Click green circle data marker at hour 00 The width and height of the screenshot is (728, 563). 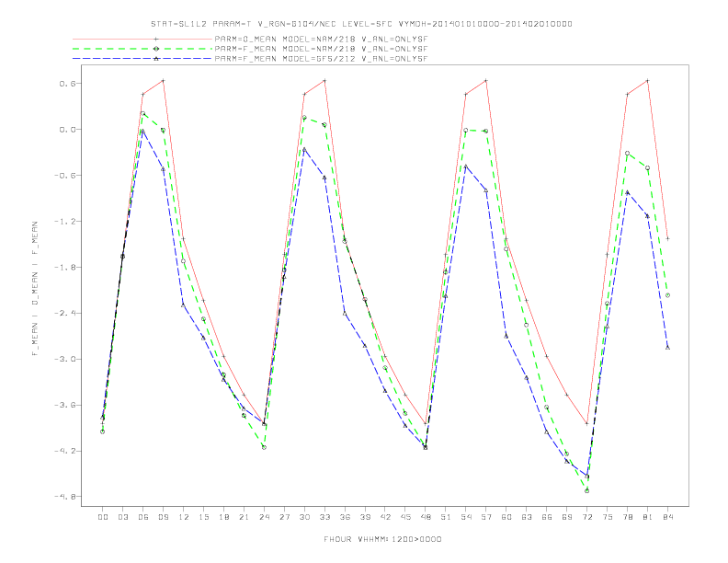[103, 432]
